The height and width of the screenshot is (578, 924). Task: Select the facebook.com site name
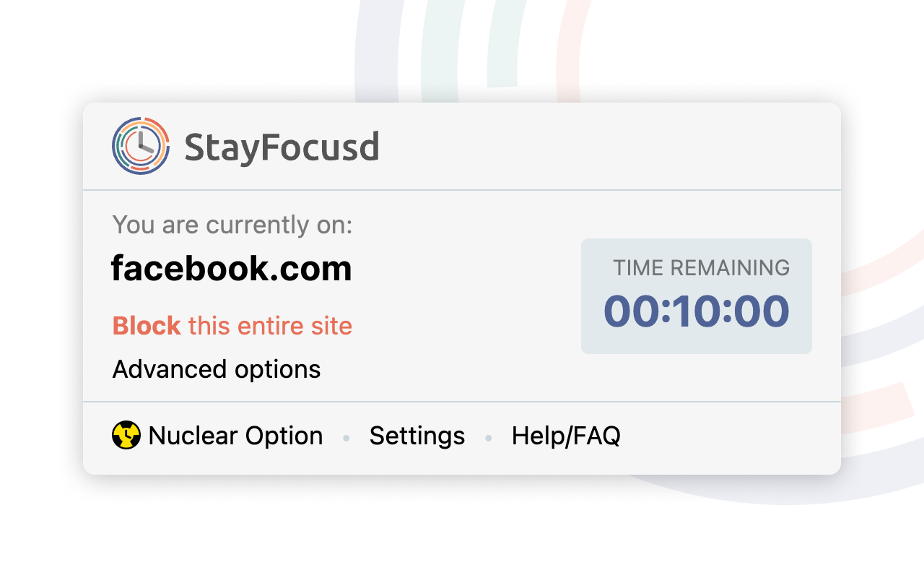click(x=232, y=268)
